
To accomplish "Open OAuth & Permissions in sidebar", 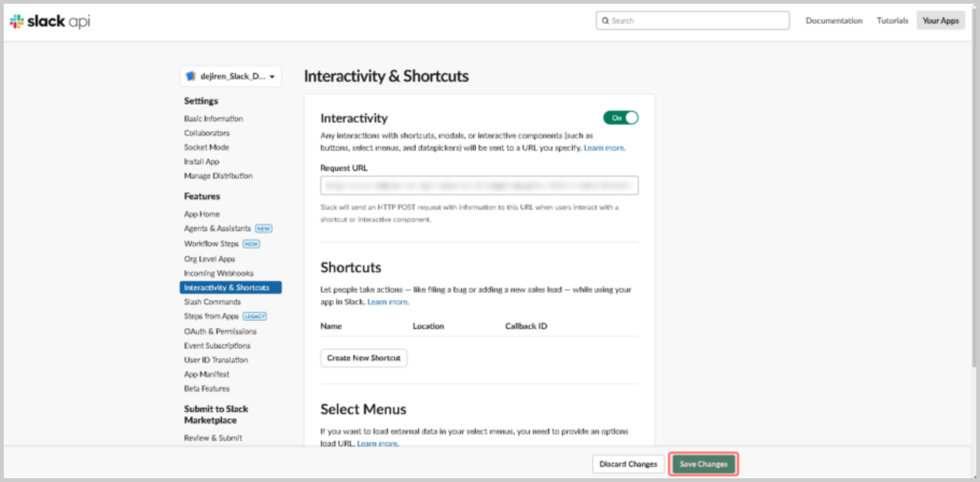I will [x=220, y=331].
